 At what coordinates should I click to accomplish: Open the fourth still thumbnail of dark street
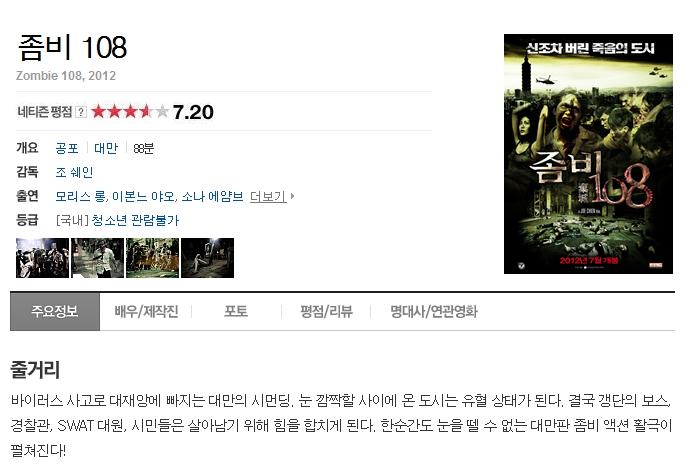pyautogui.click(x=207, y=258)
